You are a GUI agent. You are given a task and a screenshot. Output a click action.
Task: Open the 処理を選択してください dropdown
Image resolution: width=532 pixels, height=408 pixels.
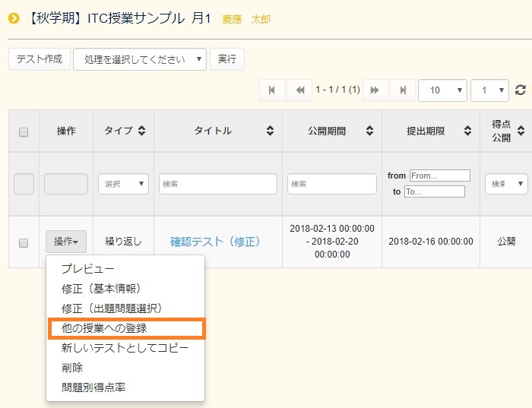point(140,59)
